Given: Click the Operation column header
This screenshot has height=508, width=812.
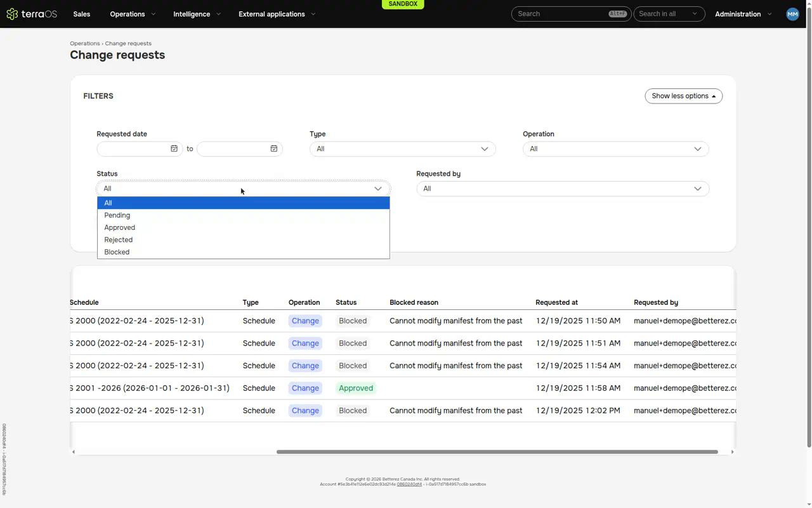Looking at the screenshot, I should (304, 303).
